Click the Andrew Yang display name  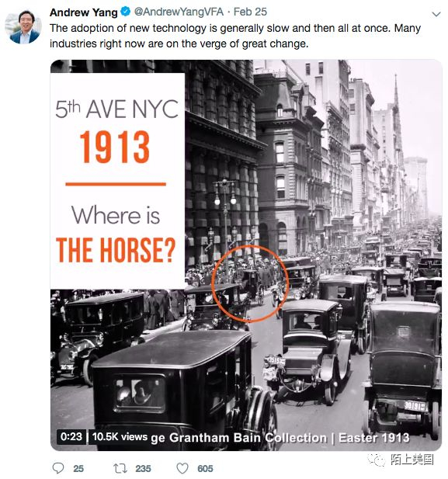click(83, 12)
